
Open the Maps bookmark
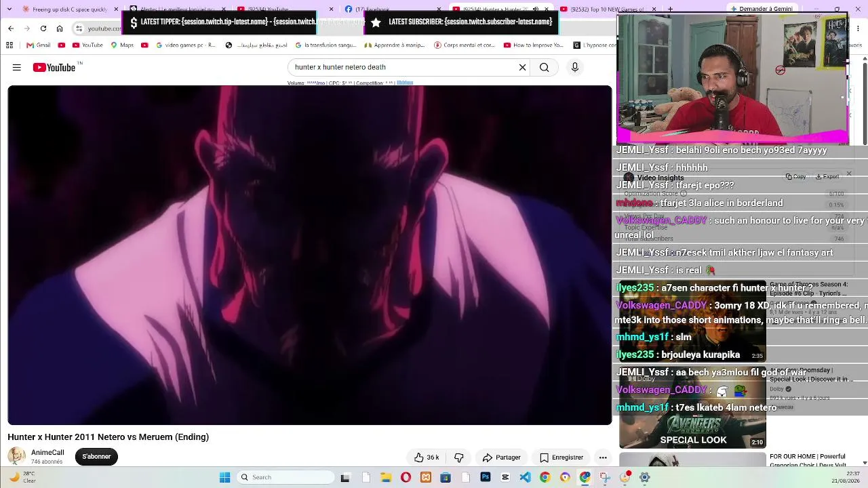(x=123, y=45)
